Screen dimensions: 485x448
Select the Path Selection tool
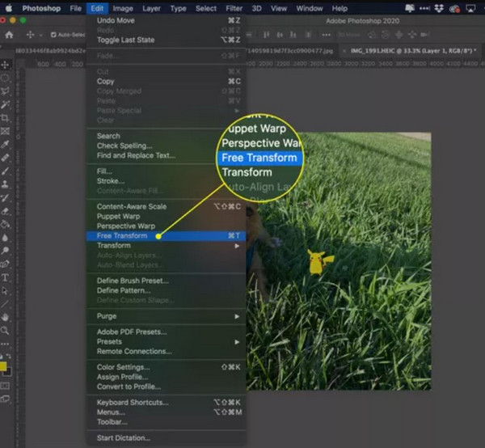coord(5,291)
